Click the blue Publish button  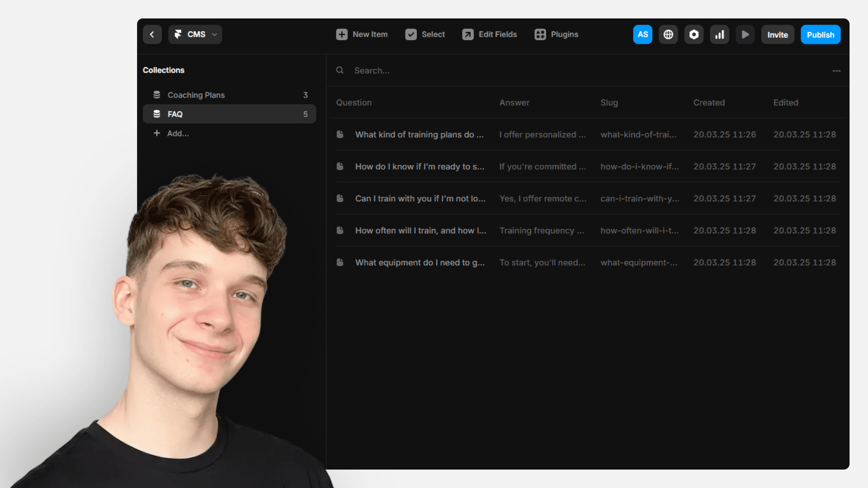click(x=820, y=35)
